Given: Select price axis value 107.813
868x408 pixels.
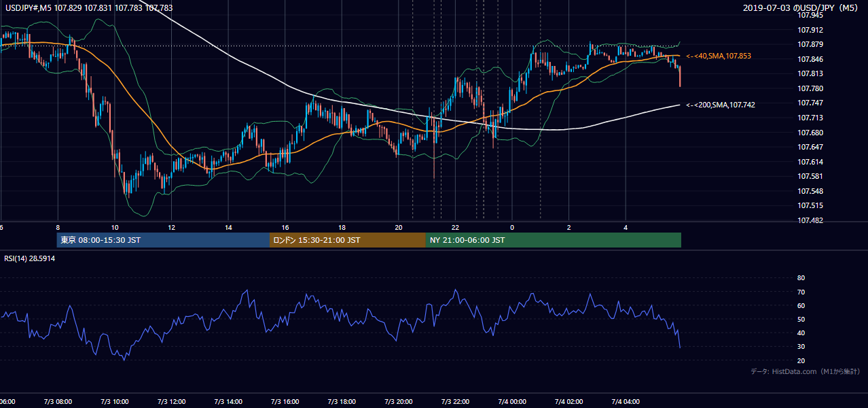Looking at the screenshot, I should pos(810,74).
